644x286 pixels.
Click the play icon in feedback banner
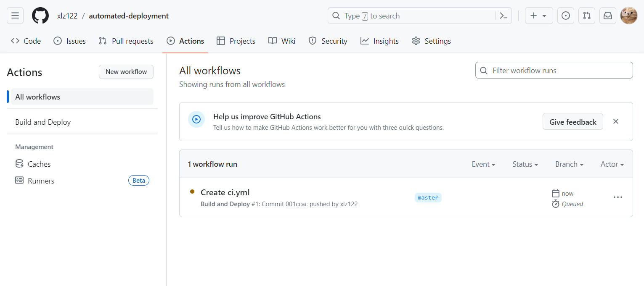[x=196, y=119]
